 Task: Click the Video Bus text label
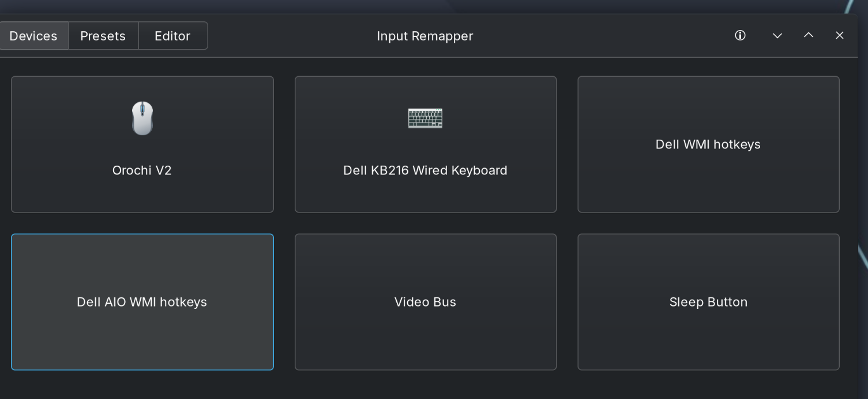click(x=425, y=302)
